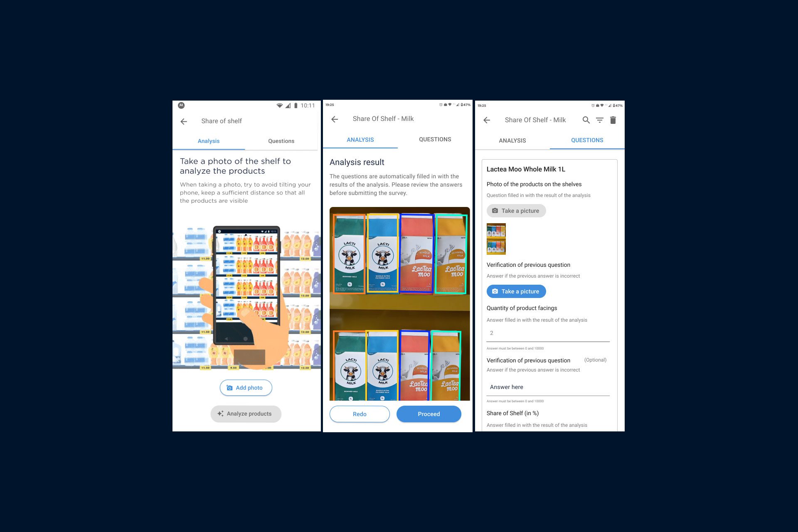This screenshot has height=532, width=798.
Task: Toggle the ANALYSIS tab on the third screen
Action: (512, 140)
